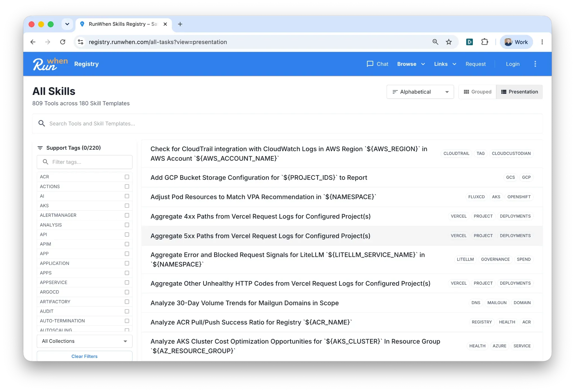
Task: Open Analyze ACR Pull/Push Success Ratio skill
Action: [342, 322]
